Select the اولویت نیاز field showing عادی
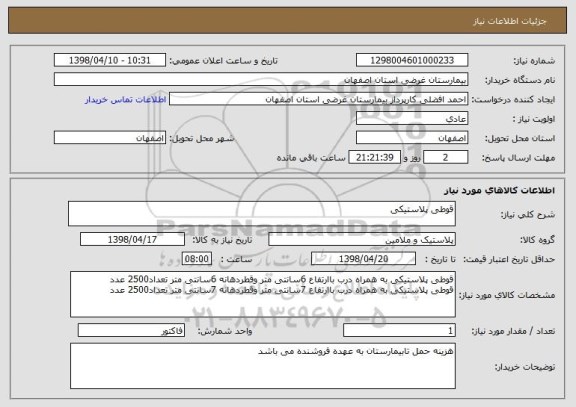Image resolution: width=576 pixels, height=407 pixels. [412, 119]
